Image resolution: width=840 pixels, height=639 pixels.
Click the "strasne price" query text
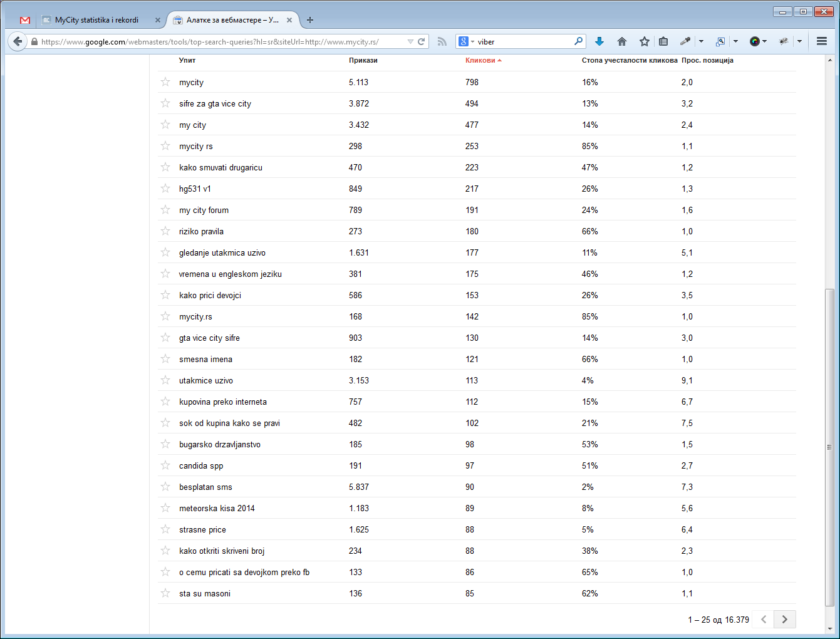202,529
